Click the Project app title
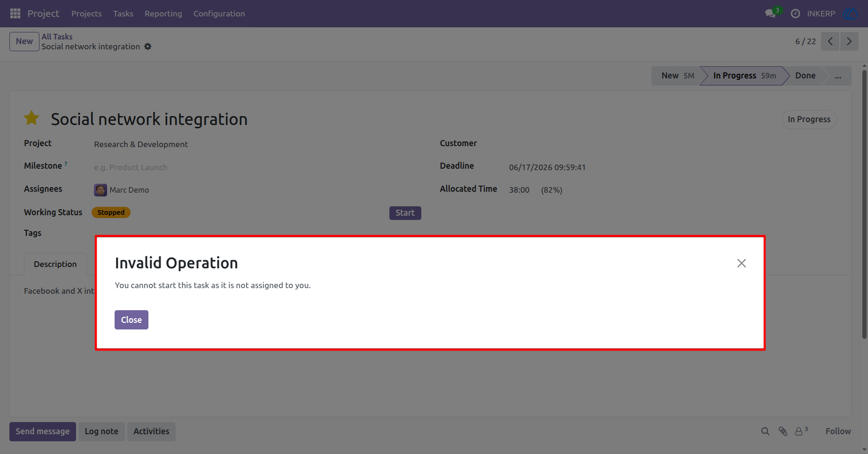Viewport: 868px width, 454px height. pos(43,14)
